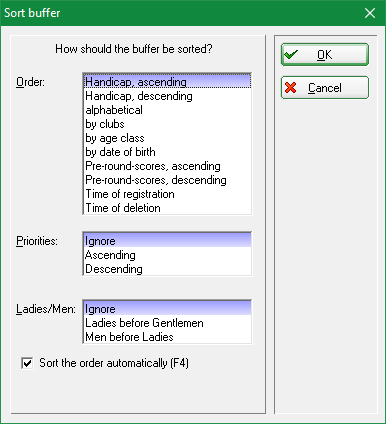Choose Ignore in Priorities list

[x=167, y=241]
